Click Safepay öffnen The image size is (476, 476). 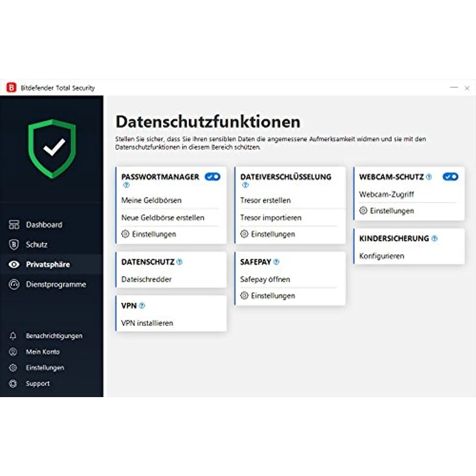(265, 279)
